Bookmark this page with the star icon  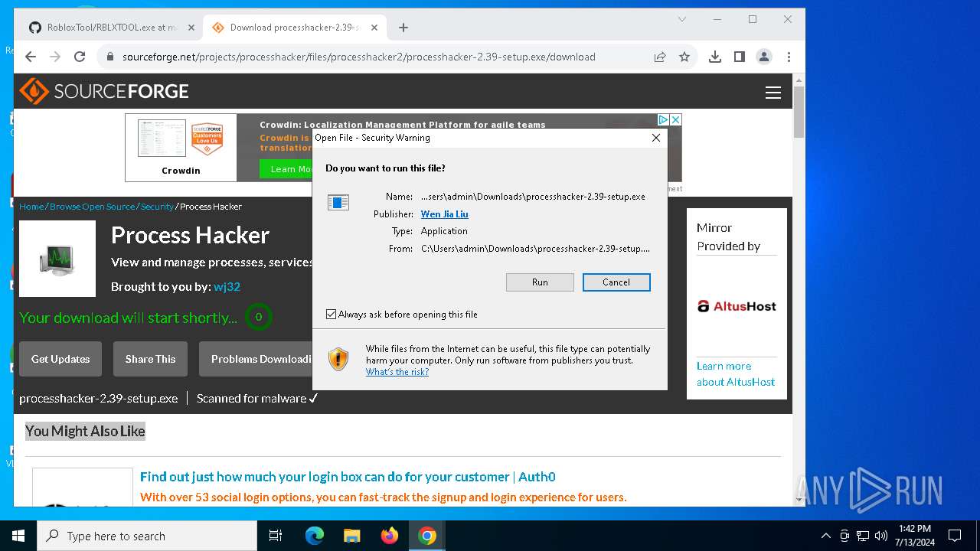click(684, 57)
